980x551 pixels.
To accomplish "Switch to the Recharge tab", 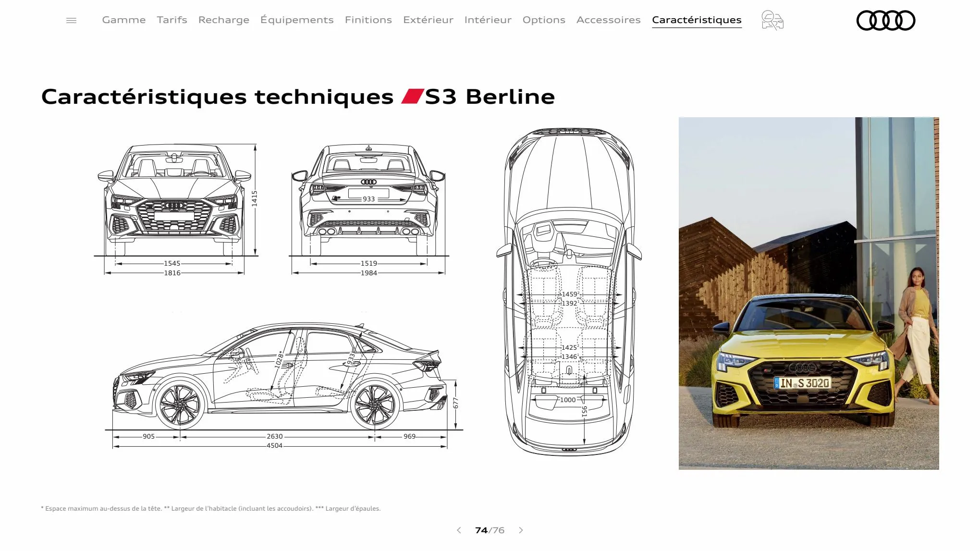I will [x=224, y=20].
